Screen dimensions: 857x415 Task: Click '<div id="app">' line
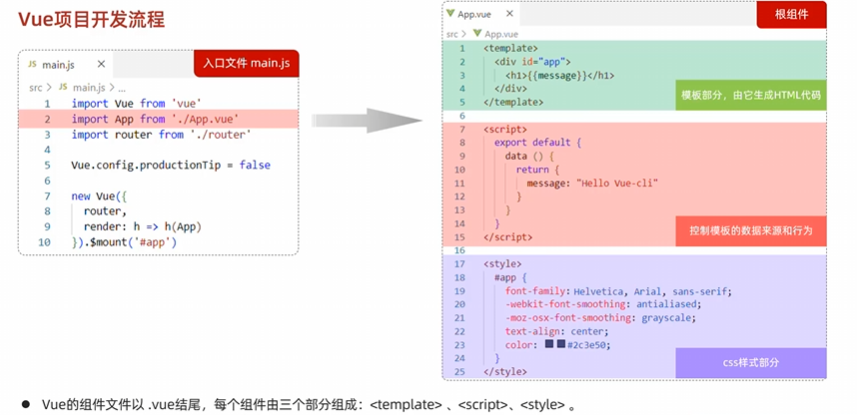(x=532, y=62)
